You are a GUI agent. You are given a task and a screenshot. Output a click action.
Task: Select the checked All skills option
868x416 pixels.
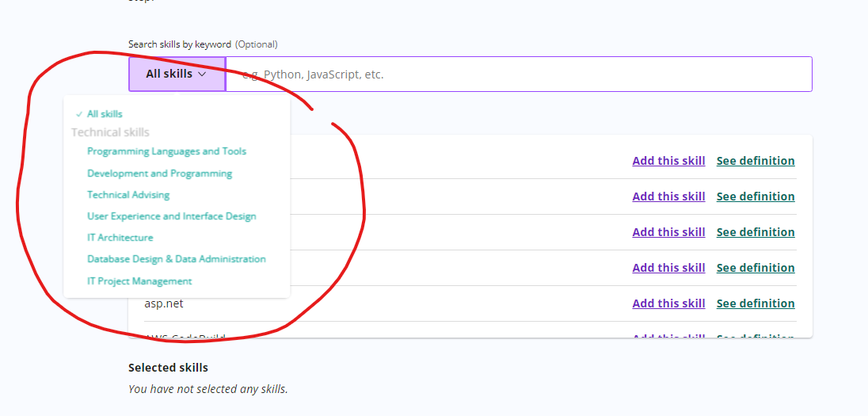[105, 114]
